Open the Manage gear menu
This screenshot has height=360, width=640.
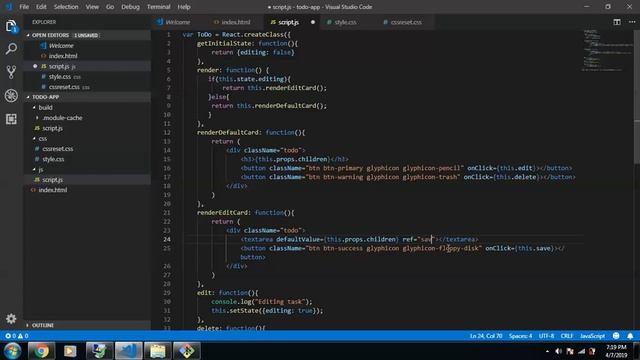pyautogui.click(x=11, y=318)
